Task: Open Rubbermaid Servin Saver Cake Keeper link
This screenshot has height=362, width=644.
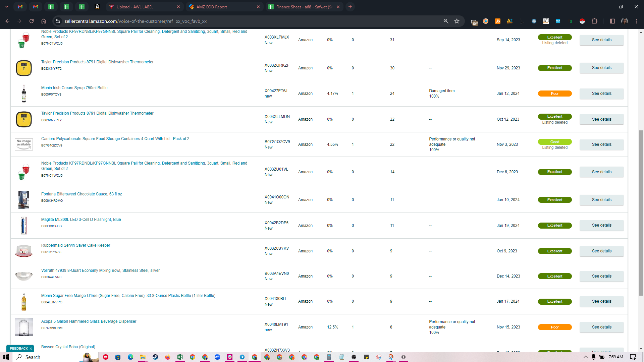Action: pos(76,245)
